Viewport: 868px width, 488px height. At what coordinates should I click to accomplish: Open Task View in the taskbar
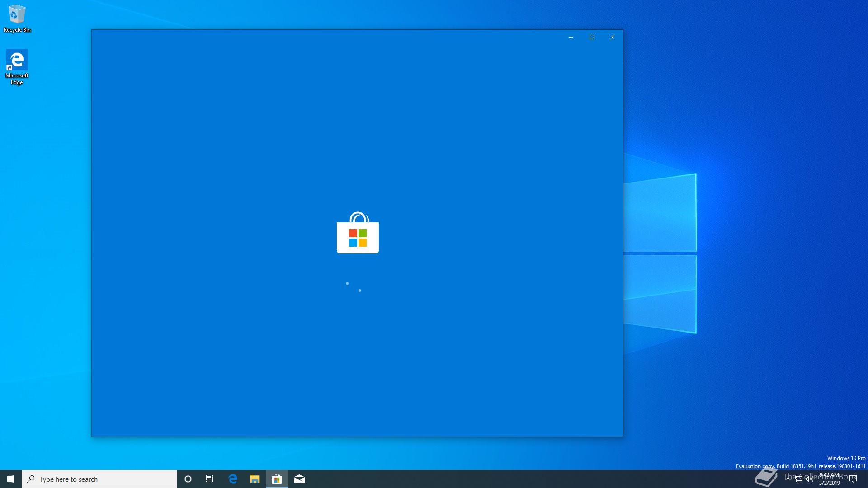point(210,479)
